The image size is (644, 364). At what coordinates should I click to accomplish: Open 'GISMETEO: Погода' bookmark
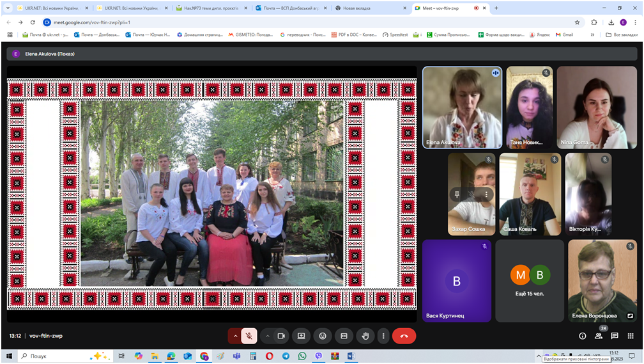pos(250,35)
